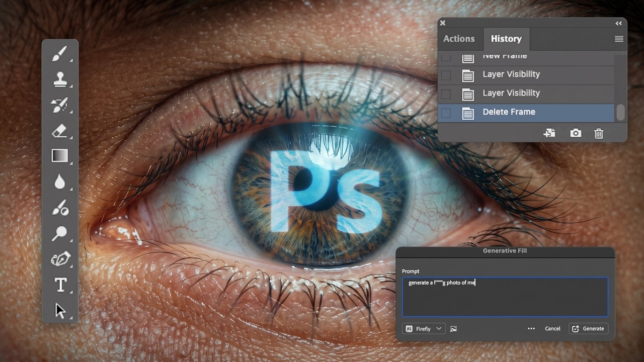This screenshot has width=644, height=362.
Task: Click the reference image icon beside Firefly
Action: [453, 329]
